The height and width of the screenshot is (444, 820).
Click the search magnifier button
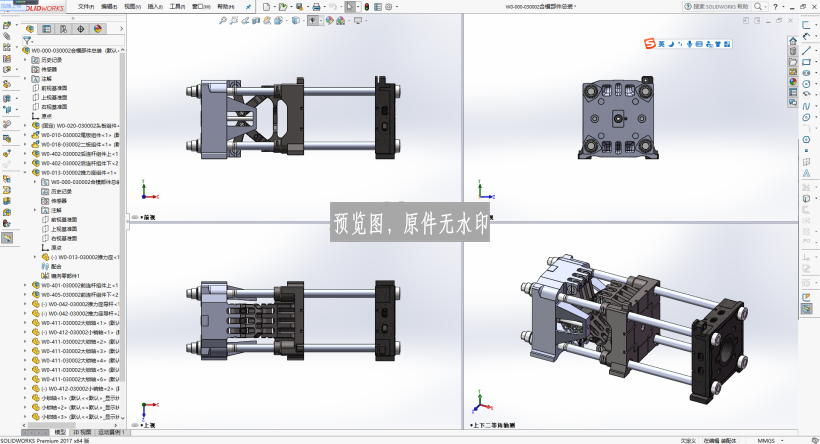point(758,7)
